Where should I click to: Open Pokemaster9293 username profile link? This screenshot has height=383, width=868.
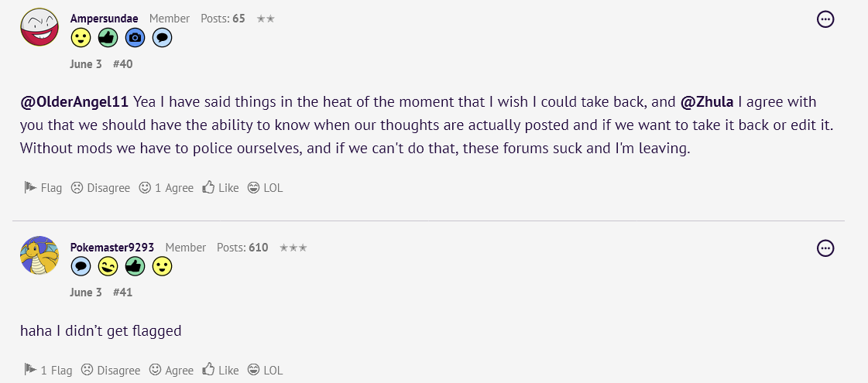[112, 248]
